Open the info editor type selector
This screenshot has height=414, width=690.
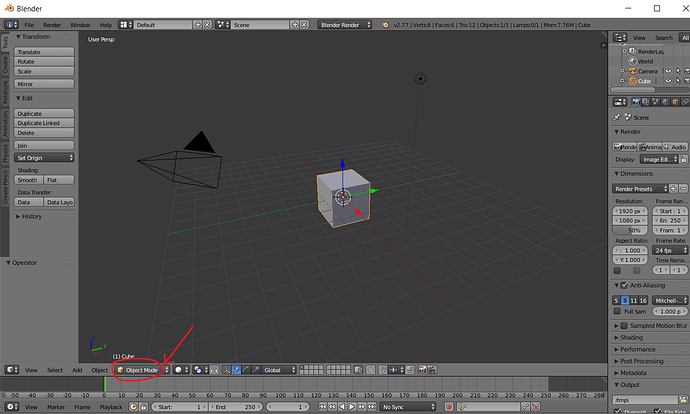pyautogui.click(x=11, y=25)
